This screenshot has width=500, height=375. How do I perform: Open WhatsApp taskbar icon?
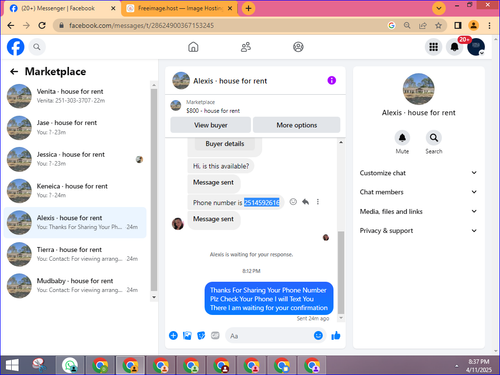coord(70,365)
